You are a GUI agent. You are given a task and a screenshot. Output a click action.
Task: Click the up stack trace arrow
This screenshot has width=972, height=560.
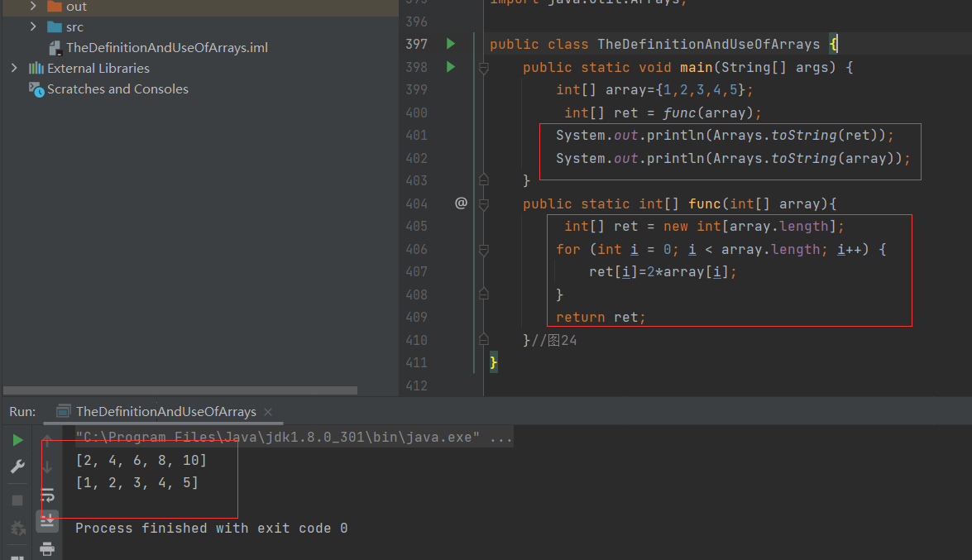coord(47,441)
